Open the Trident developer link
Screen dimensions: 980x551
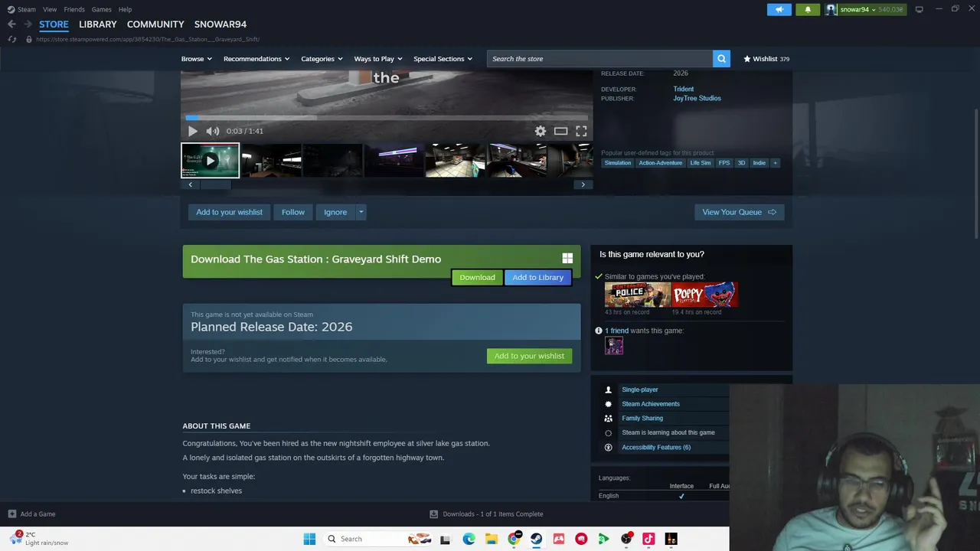tap(684, 90)
